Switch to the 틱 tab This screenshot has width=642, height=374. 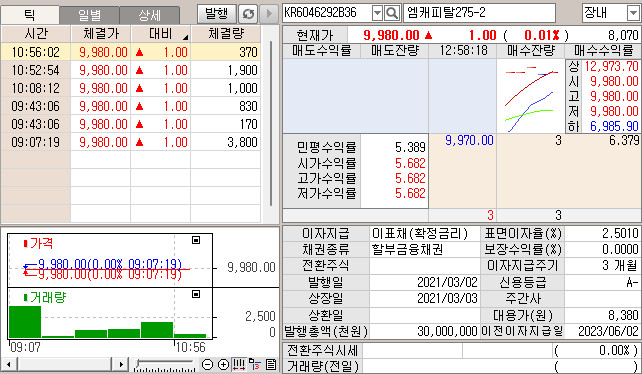pyautogui.click(x=30, y=15)
